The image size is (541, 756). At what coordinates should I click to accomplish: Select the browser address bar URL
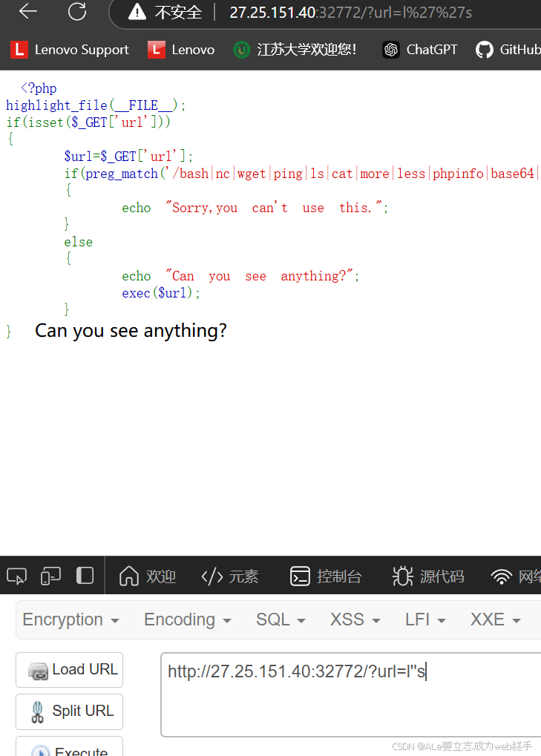point(350,13)
